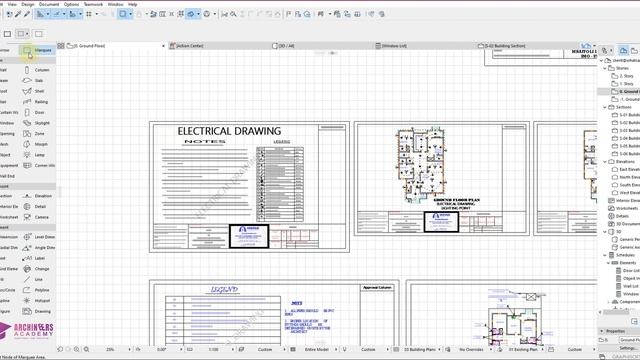The width and height of the screenshot is (640, 360).
Task: Click the Ground Floor Plan electrical sheet
Action: 442,178
